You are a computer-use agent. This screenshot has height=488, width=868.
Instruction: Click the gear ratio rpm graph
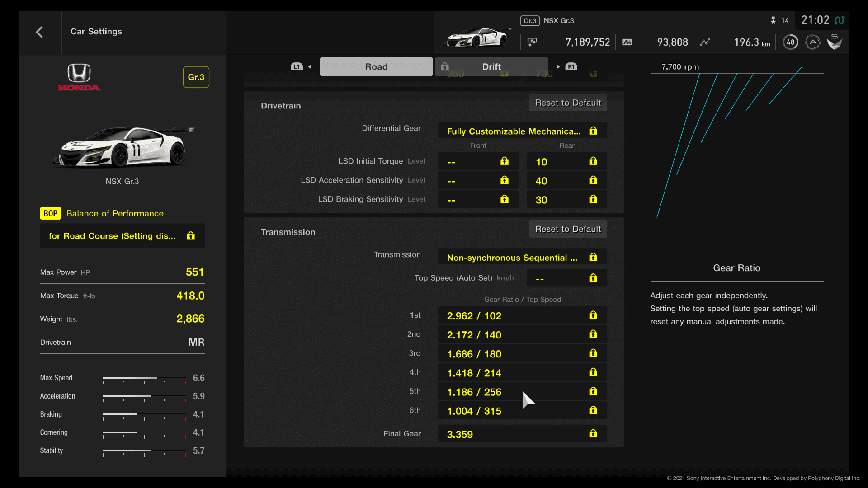click(x=737, y=153)
